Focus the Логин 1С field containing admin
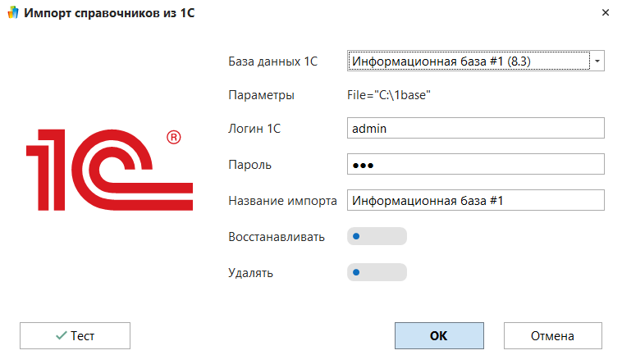Screen dimensions: 622x364 [475, 129]
